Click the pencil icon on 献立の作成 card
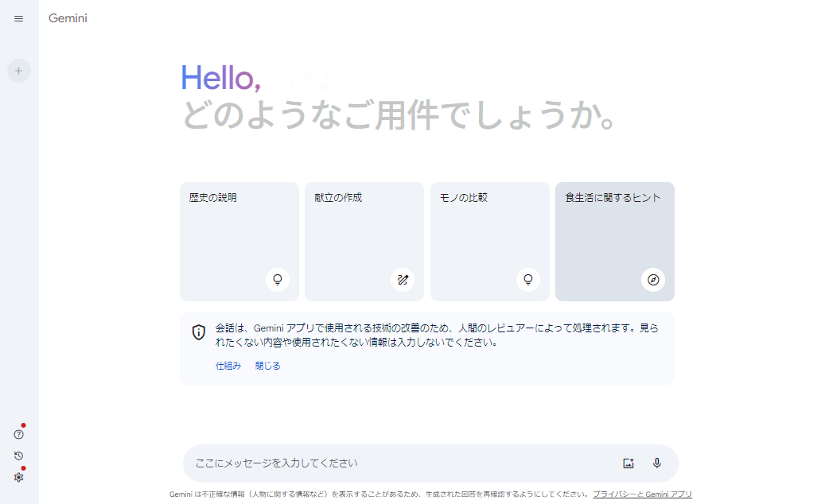Viewport: 829px width, 504px height. click(x=403, y=280)
